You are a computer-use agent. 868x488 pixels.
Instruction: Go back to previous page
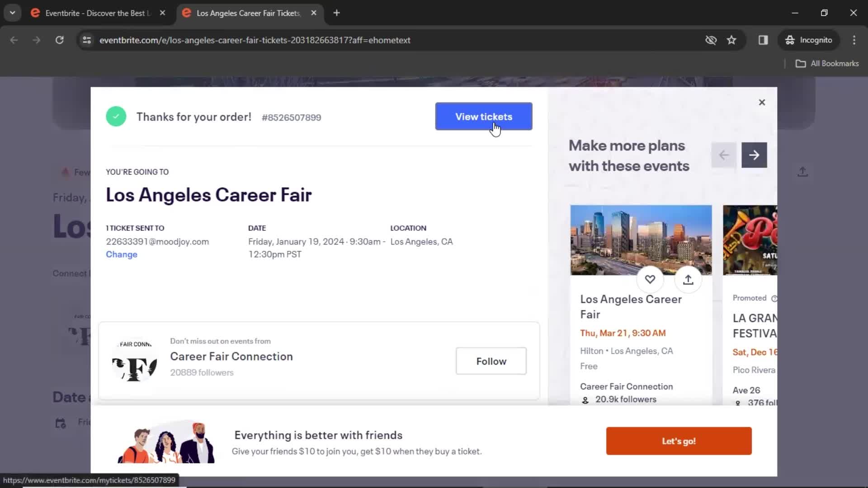coord(14,40)
